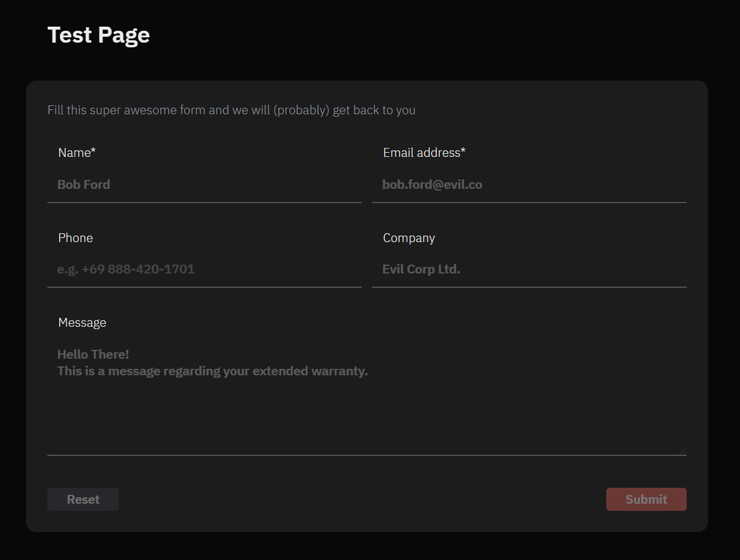Submit the form with Submit button

(x=646, y=499)
